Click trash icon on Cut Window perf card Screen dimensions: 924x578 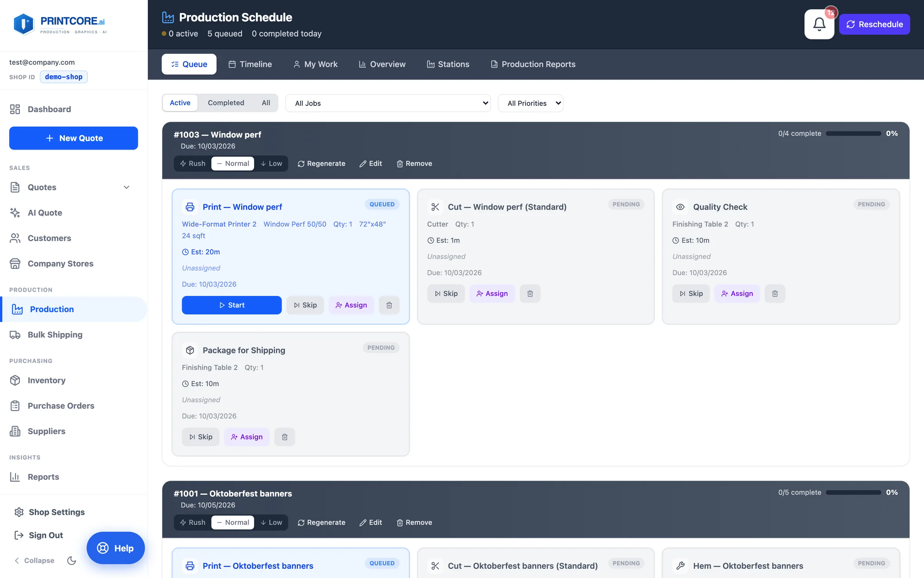tap(530, 294)
